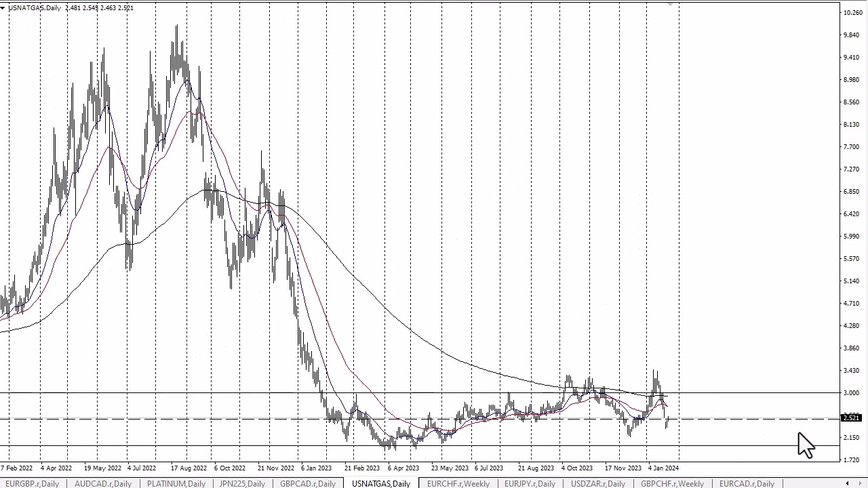Switch to the EURCHF.r,Weekly chart tab
868x488 pixels.
coord(458,483)
